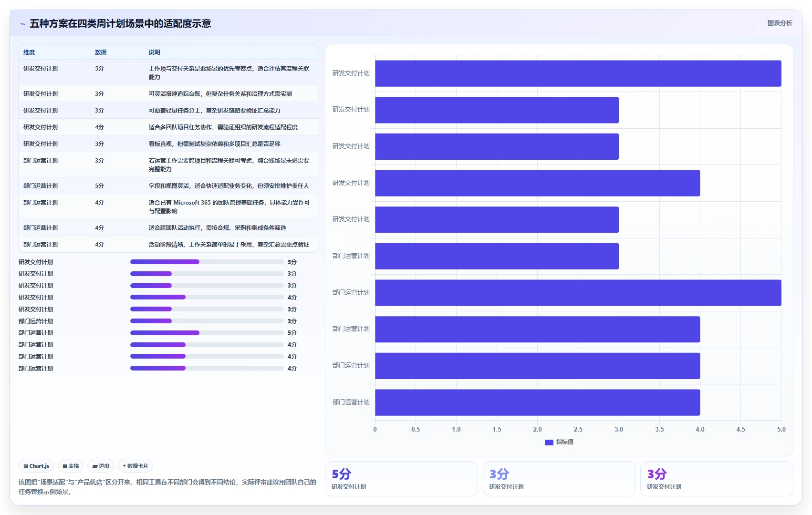This screenshot has width=812, height=515.
Task: Click the row text starting 工作项与交付关系是此场景的优先考察点
Action: [229, 72]
